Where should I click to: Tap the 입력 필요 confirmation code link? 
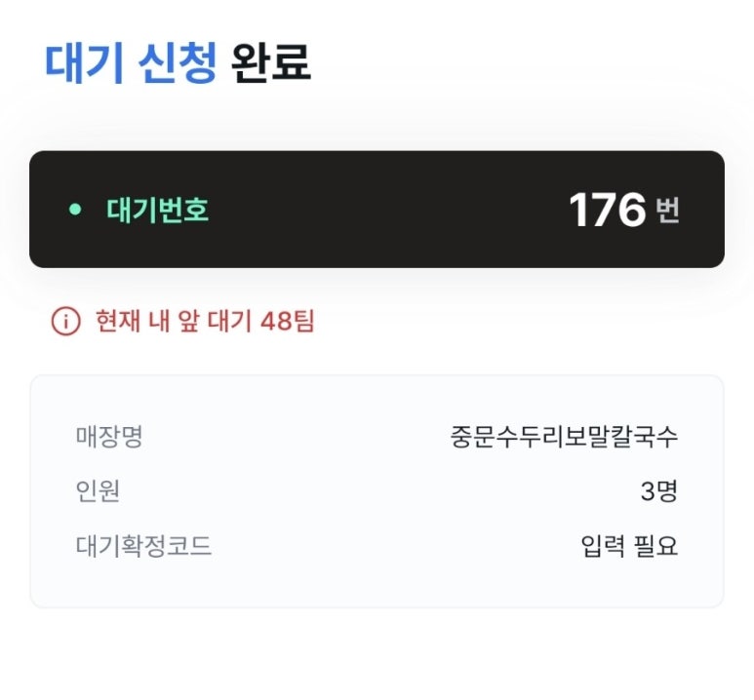tap(629, 546)
